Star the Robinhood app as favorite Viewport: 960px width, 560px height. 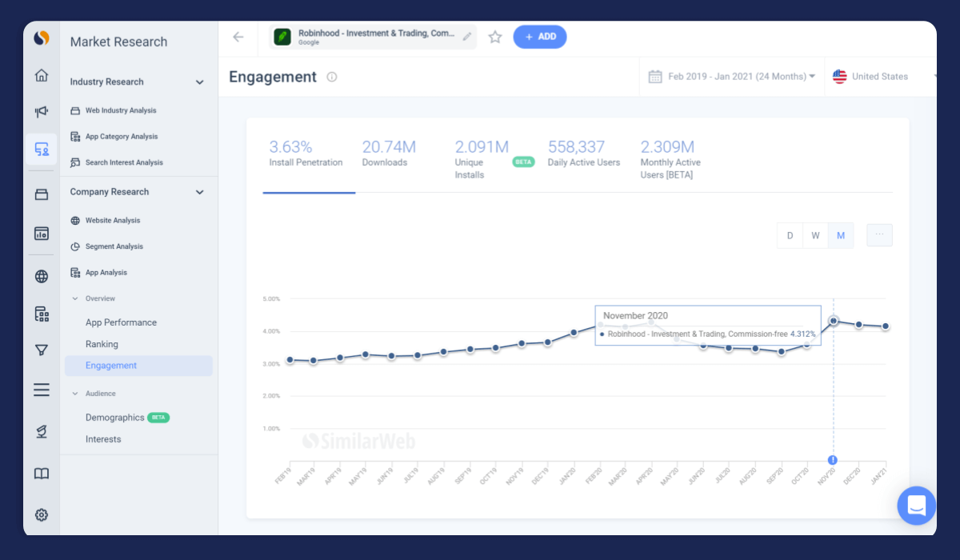494,36
